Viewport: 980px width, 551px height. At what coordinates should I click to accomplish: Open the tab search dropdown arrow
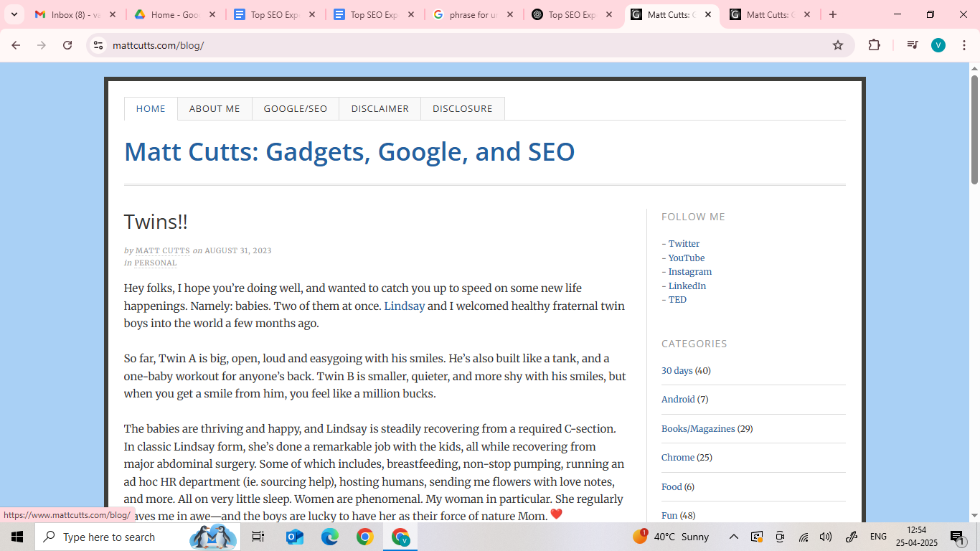point(14,14)
